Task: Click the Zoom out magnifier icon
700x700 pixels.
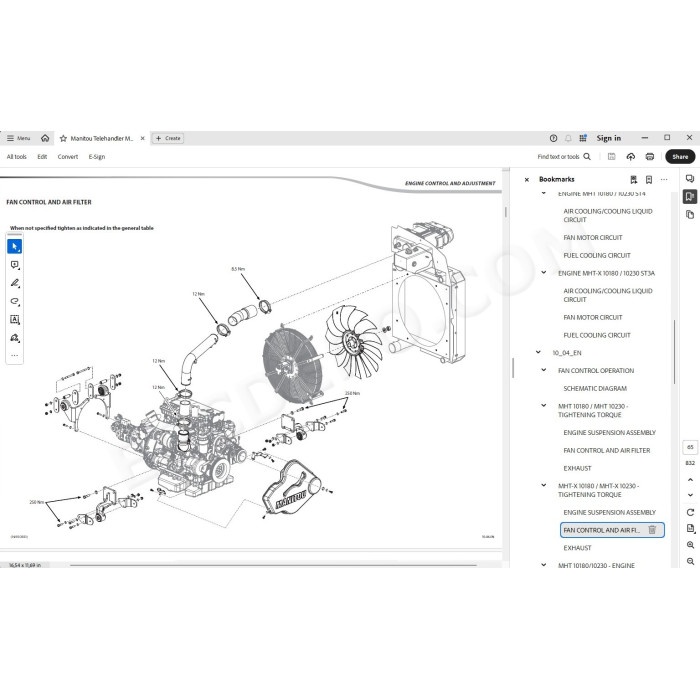Action: coord(690,561)
